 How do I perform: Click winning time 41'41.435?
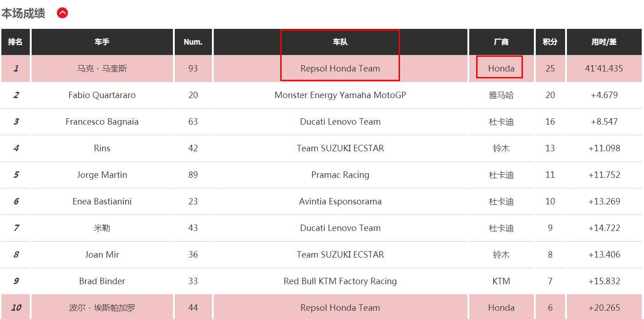pos(604,68)
